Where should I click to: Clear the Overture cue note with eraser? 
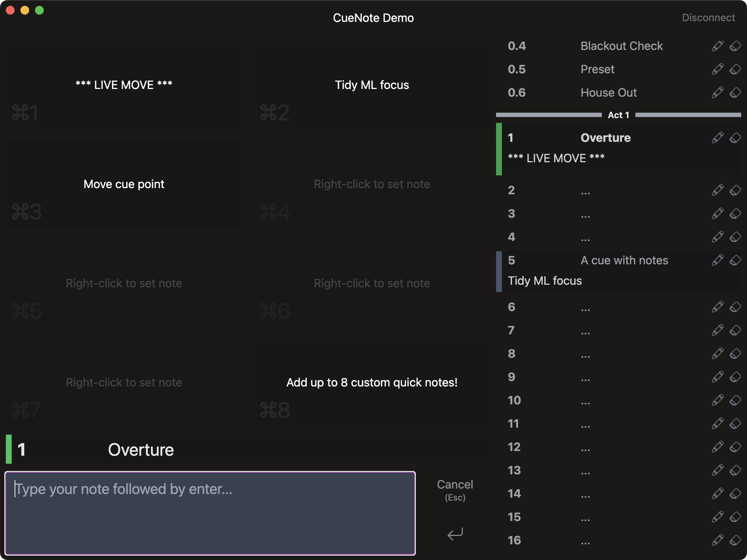735,138
